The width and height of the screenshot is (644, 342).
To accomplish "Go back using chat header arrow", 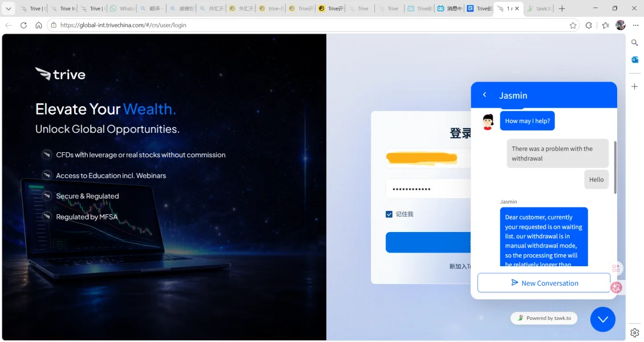I will point(485,95).
